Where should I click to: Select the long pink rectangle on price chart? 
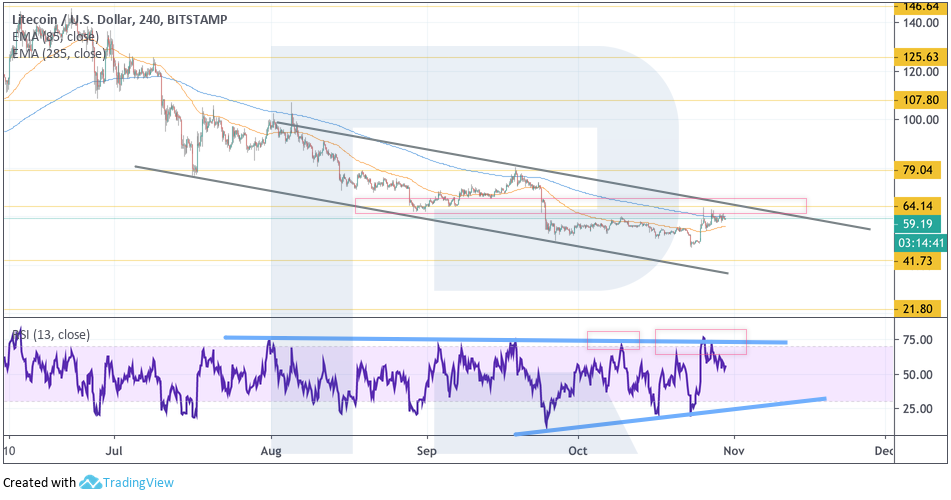(580, 206)
